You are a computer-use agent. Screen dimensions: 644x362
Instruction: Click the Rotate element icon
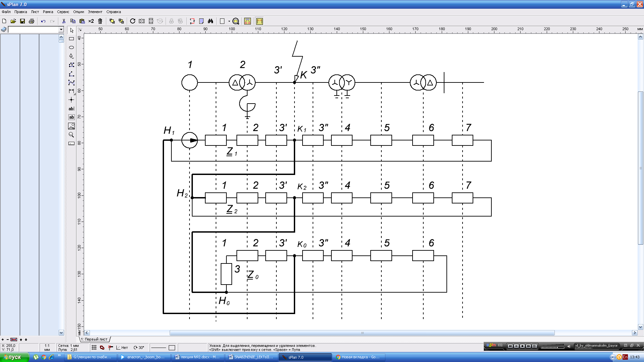point(132,21)
